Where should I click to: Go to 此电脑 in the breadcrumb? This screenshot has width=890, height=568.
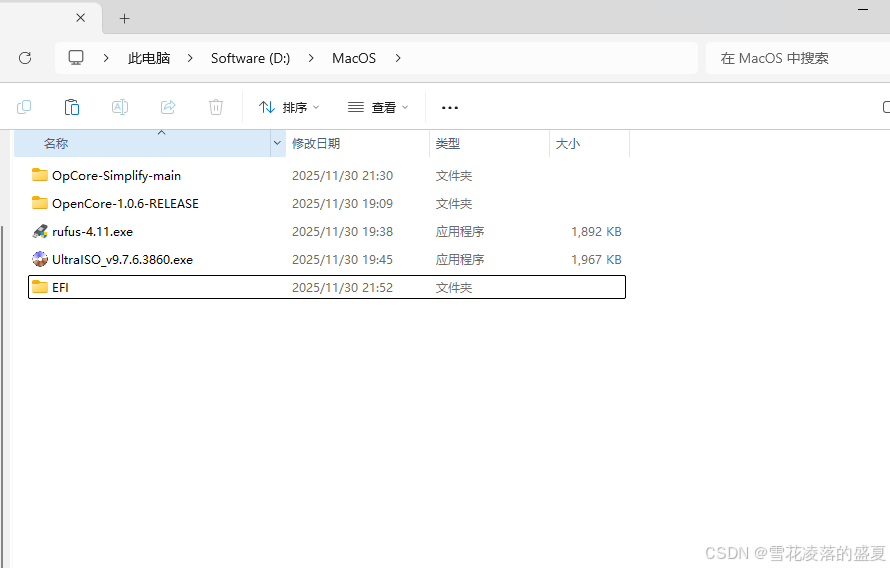click(x=149, y=58)
